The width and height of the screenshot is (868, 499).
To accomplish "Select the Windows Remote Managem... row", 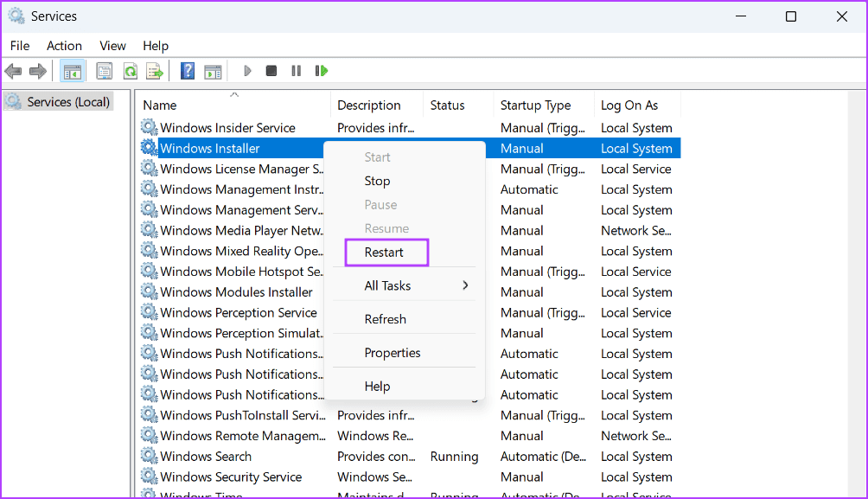I will pyautogui.click(x=410, y=436).
